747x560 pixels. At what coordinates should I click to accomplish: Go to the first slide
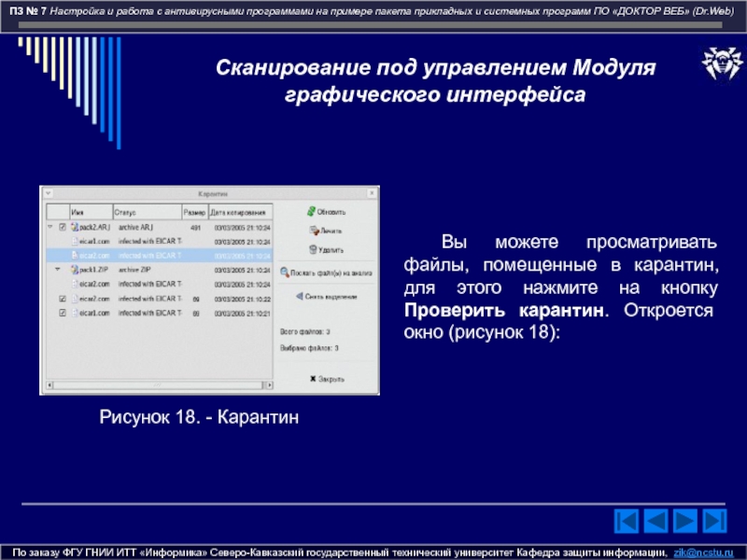[x=627, y=520]
